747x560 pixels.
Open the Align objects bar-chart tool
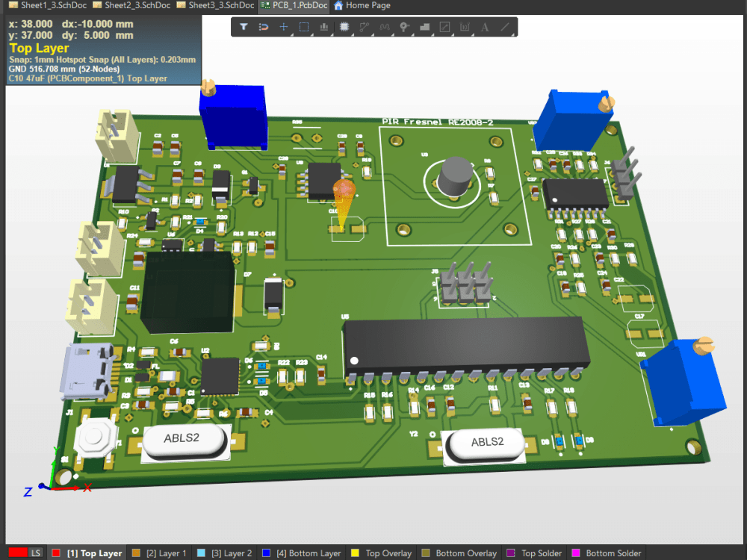(x=324, y=27)
